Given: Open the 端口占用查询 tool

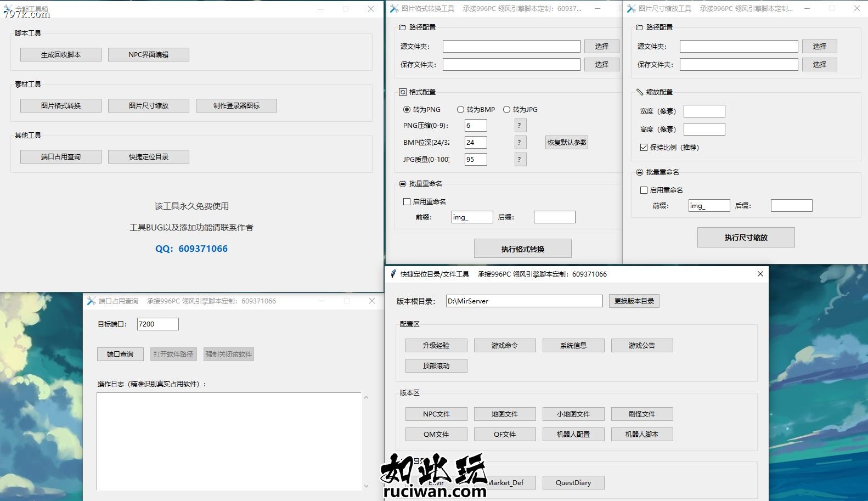Looking at the screenshot, I should tap(61, 156).
